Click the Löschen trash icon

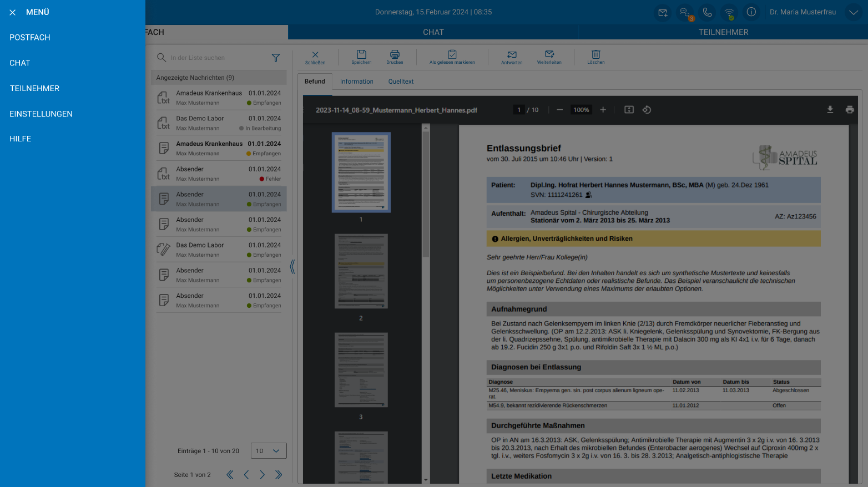click(596, 57)
